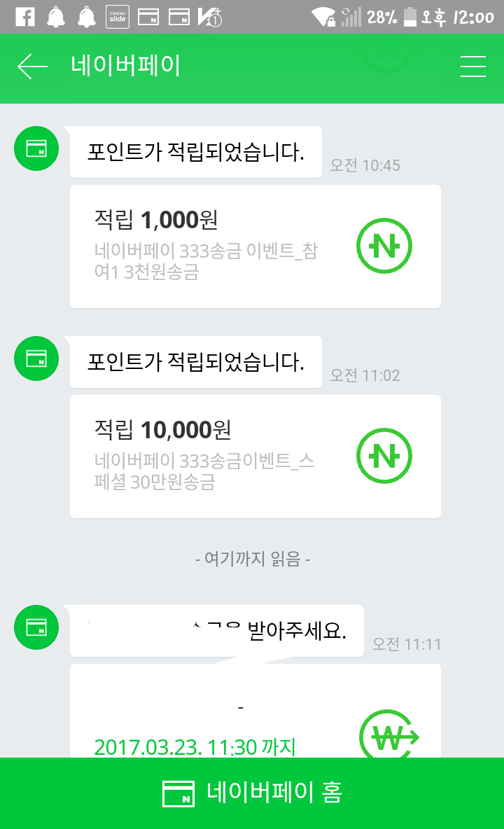This screenshot has width=504, height=829.
Task: Tap the N point icon on 10,000원 card
Action: [x=384, y=457]
